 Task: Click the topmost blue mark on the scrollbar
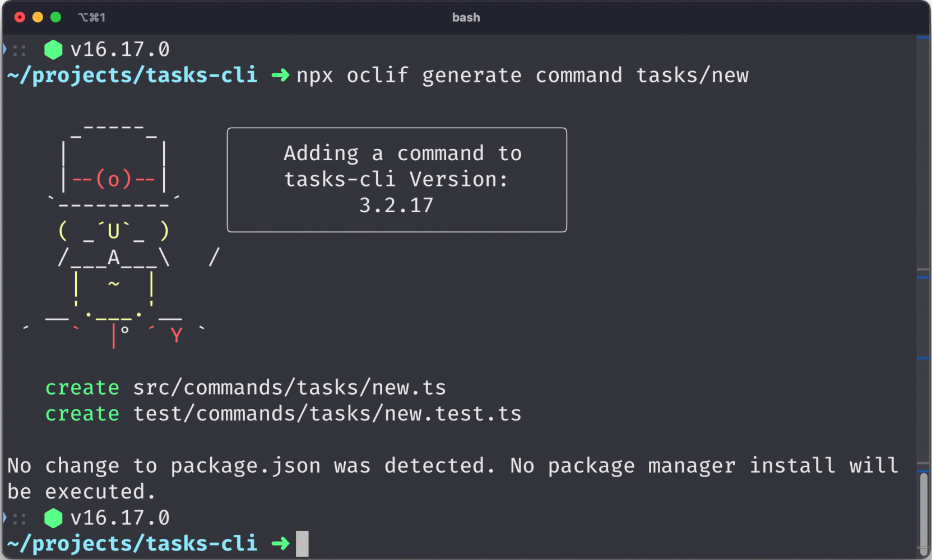(923, 38)
